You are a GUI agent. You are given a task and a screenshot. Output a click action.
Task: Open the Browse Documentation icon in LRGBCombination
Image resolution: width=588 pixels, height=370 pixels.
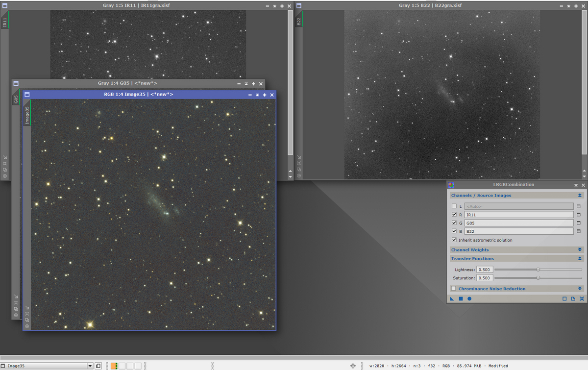573,298
